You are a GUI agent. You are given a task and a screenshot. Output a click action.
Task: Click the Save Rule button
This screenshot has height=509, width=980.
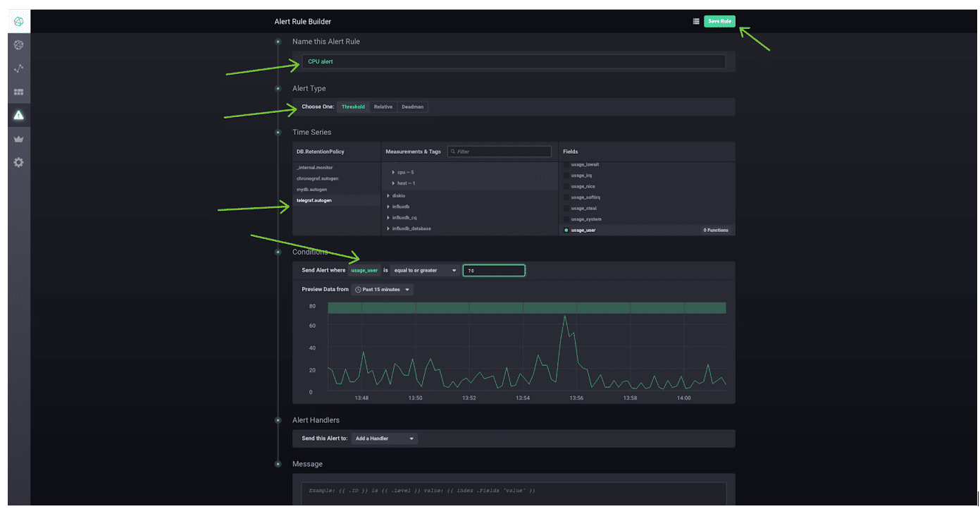point(719,22)
